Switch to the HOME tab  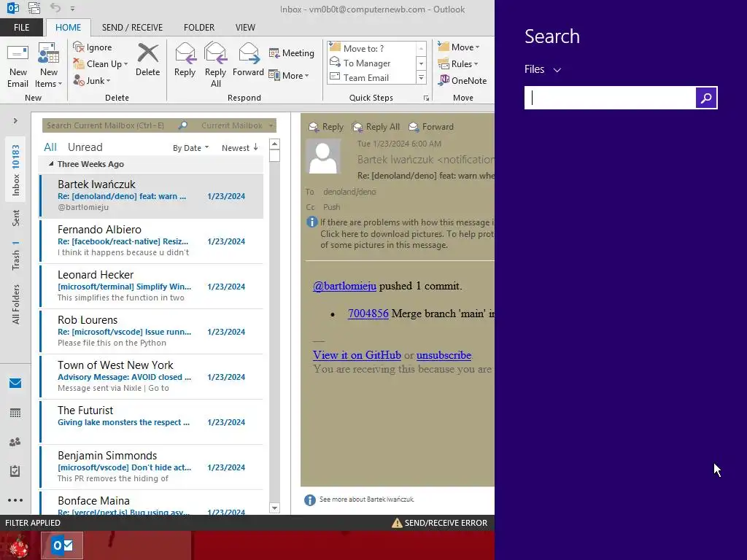tap(68, 28)
